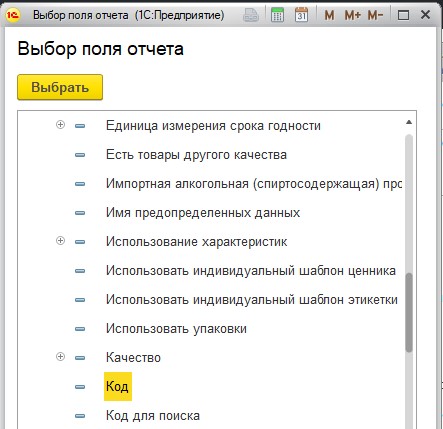
Task: Expand the Качество tree node
Action: pos(60,357)
